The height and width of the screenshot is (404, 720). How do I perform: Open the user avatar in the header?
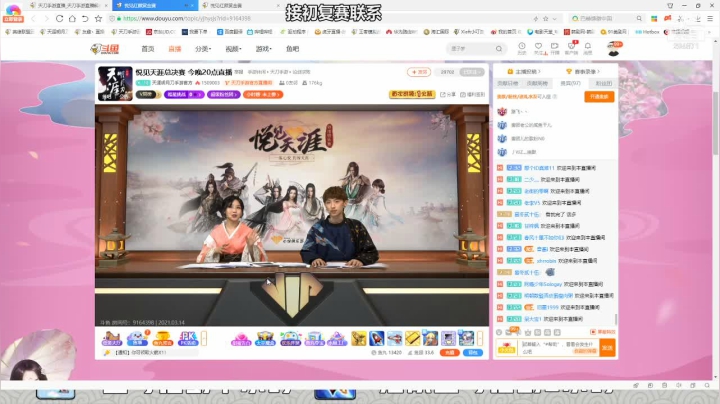[614, 48]
